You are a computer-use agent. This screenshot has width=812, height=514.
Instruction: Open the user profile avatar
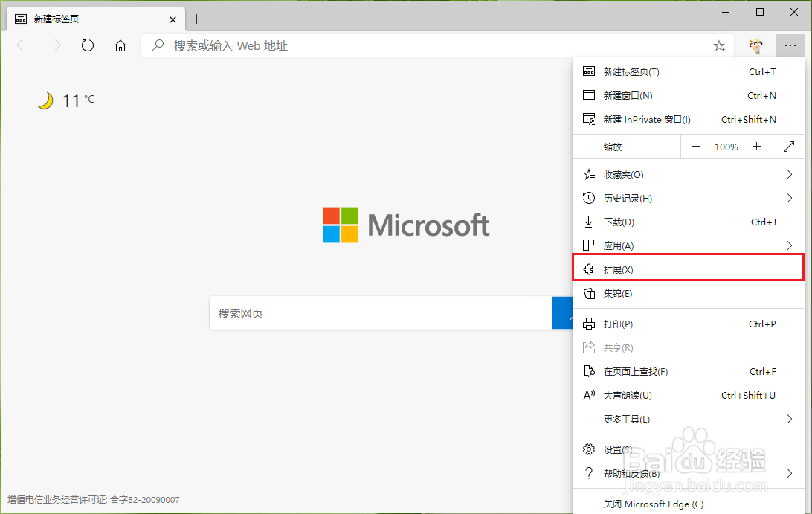coord(756,45)
